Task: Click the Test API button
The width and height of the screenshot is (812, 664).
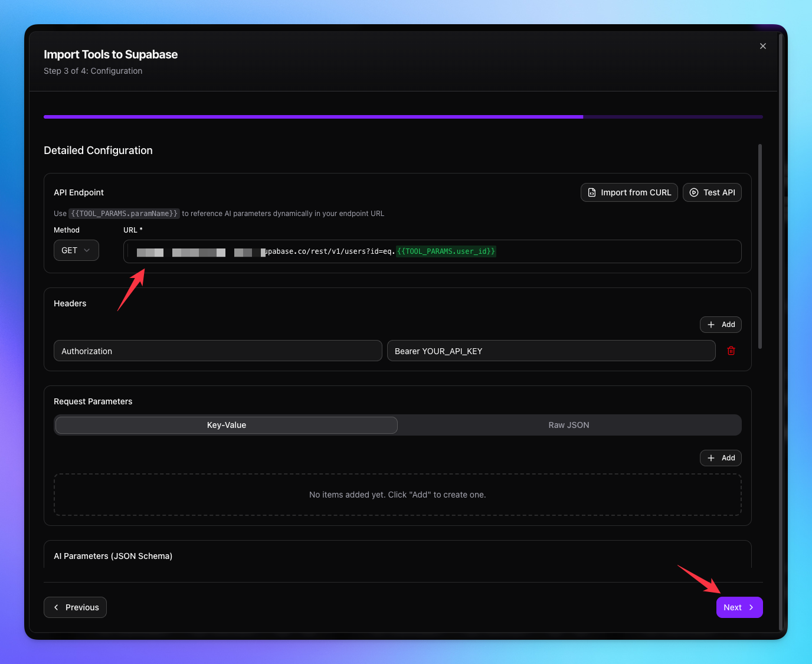Action: tap(712, 192)
